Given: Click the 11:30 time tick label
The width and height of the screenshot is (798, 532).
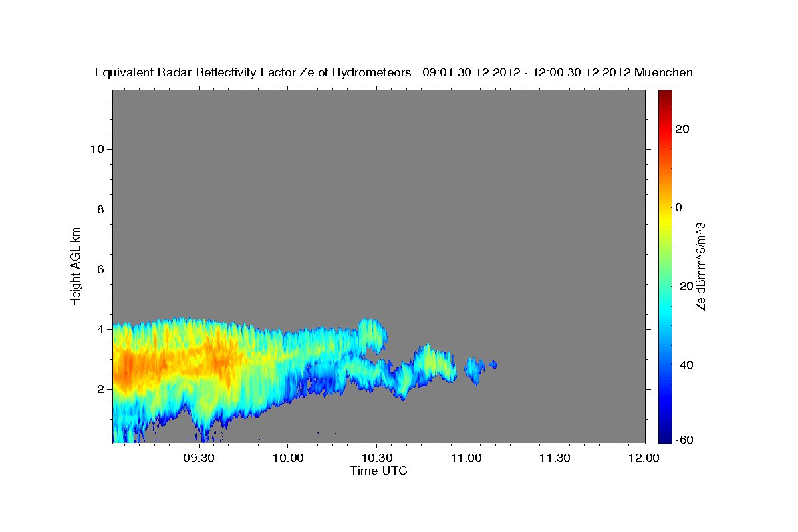Looking at the screenshot, I should tap(554, 458).
